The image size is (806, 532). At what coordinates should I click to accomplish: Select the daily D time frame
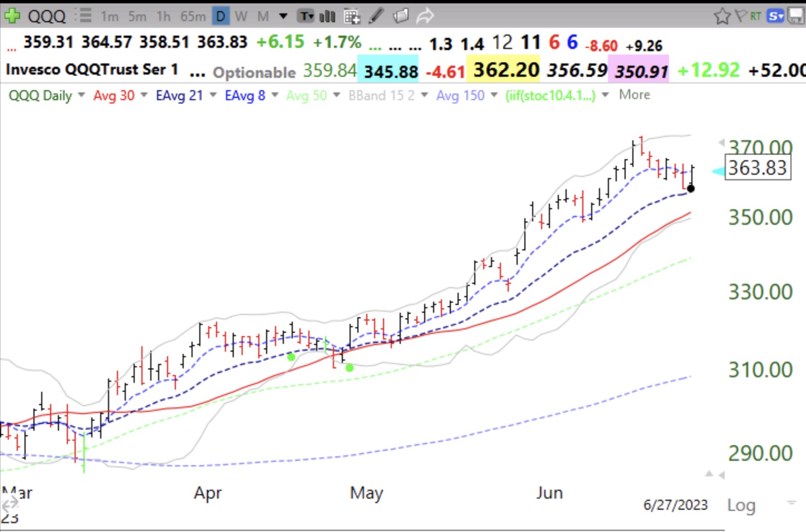(x=220, y=17)
